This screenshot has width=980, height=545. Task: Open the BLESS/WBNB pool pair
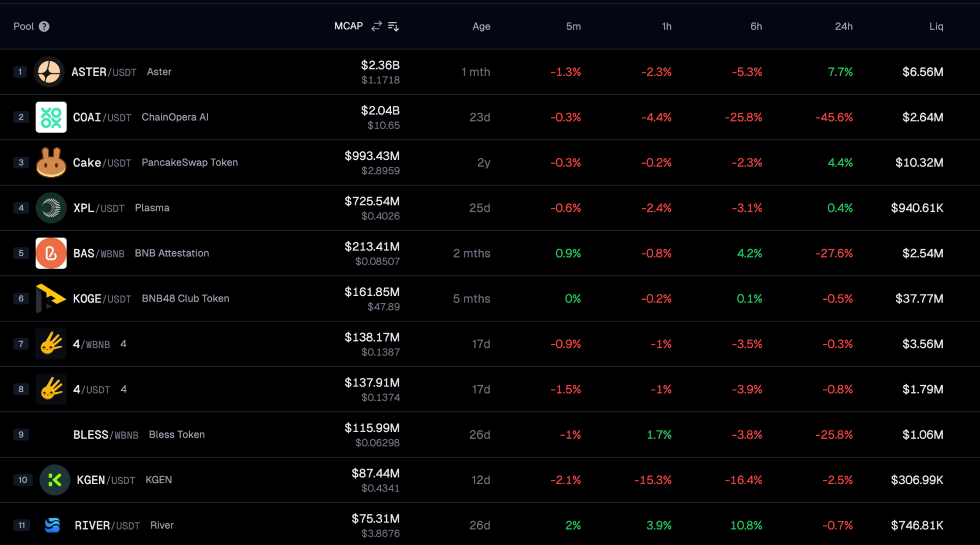click(x=106, y=435)
